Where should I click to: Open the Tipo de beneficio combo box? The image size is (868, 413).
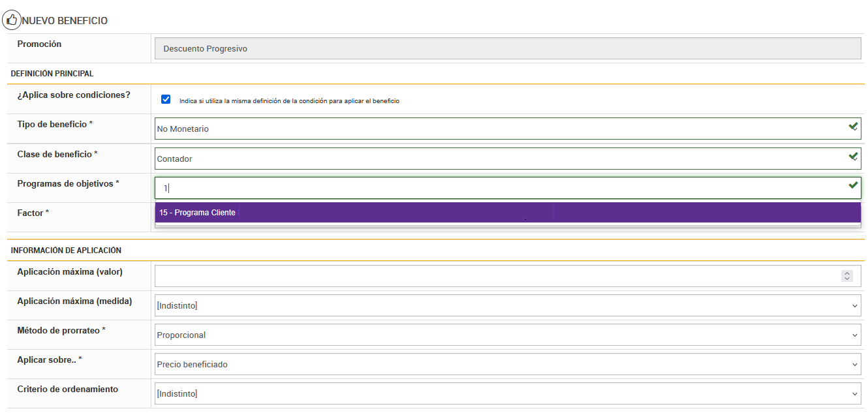[x=496, y=129]
